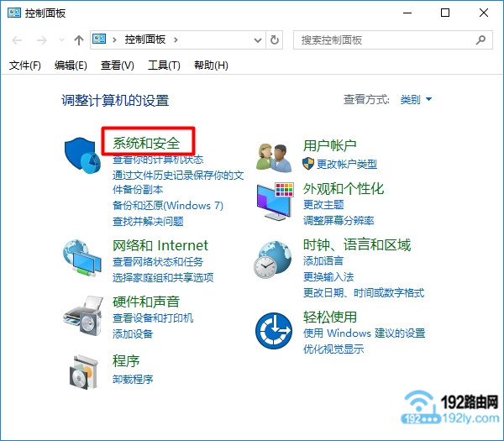Click 调整屏幕分辨率 link
The width and height of the screenshot is (504, 441).
[x=339, y=220]
